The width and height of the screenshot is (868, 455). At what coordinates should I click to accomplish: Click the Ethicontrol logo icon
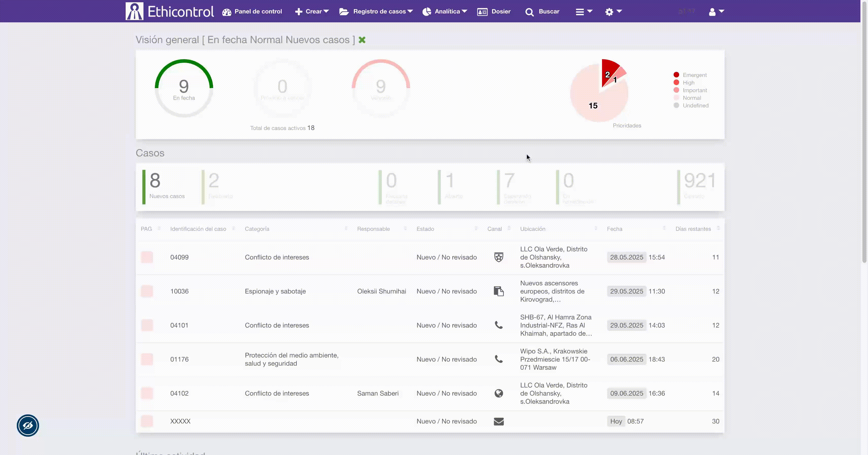(135, 11)
